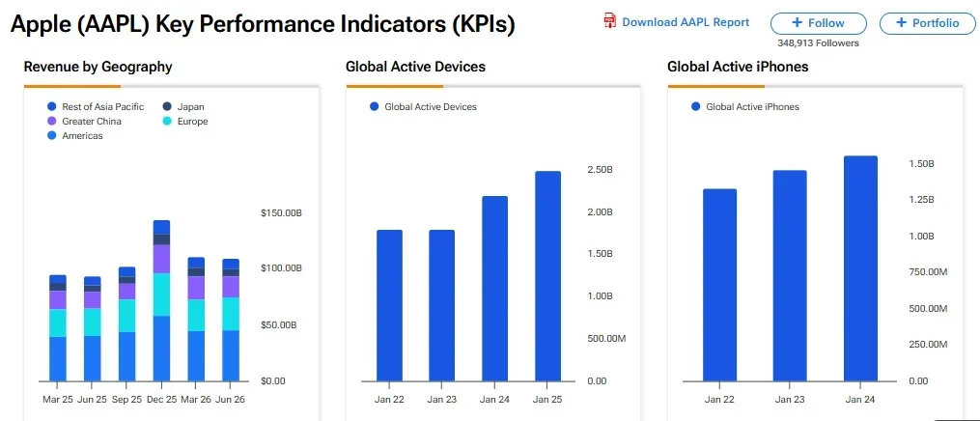Select the Mar 26 revenue bar
Screen dimensions: 980x421
196,320
